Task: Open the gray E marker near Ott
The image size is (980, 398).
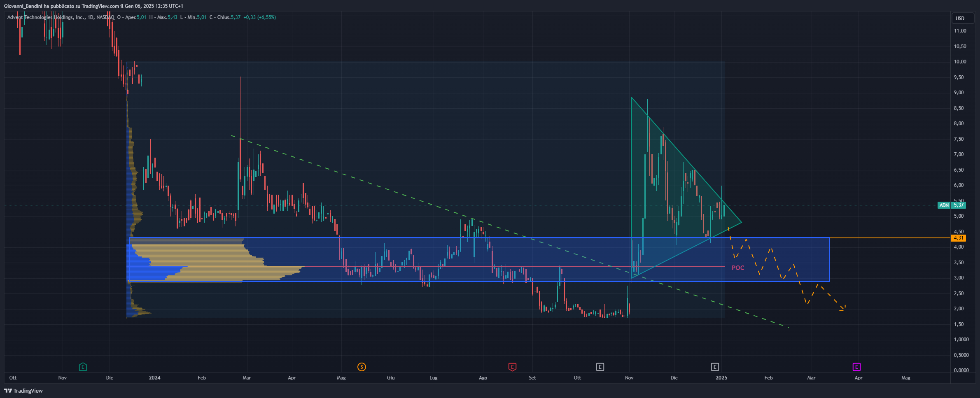Action: [600, 367]
